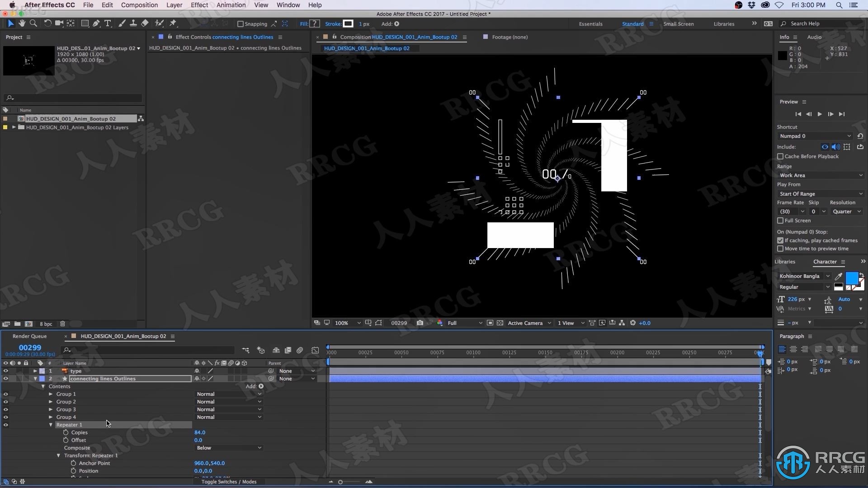Select the Selection tool arrow
The height and width of the screenshot is (488, 868).
point(9,24)
